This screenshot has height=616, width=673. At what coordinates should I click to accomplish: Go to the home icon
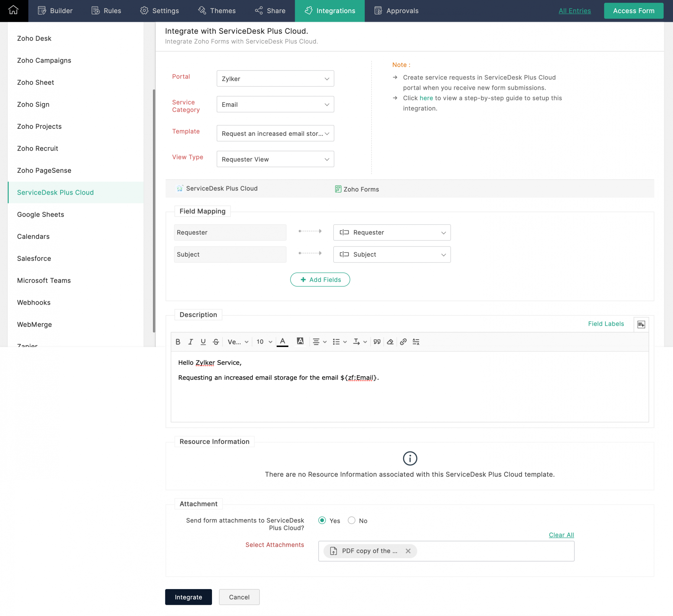click(13, 10)
